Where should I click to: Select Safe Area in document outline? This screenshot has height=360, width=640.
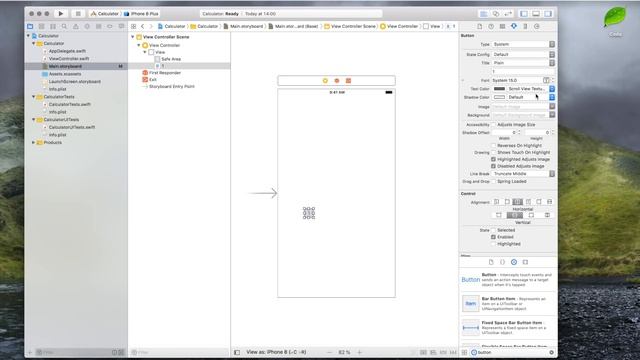pyautogui.click(x=171, y=59)
